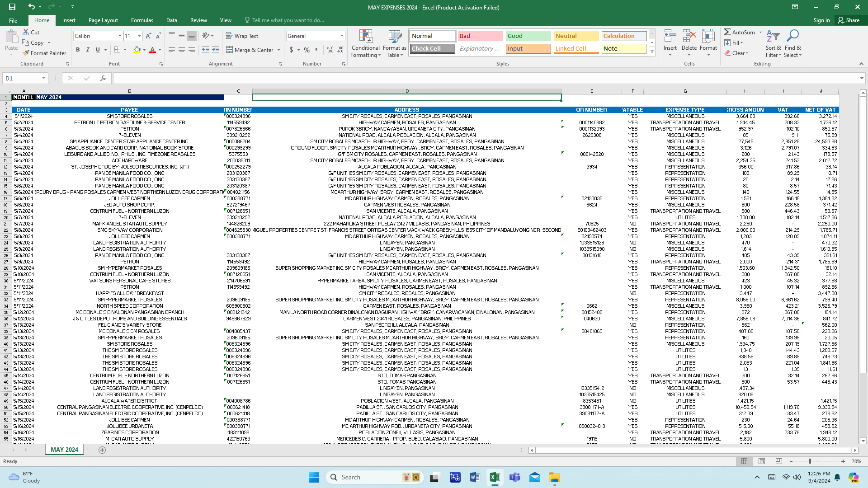Click the Borders icon

pos(117,50)
